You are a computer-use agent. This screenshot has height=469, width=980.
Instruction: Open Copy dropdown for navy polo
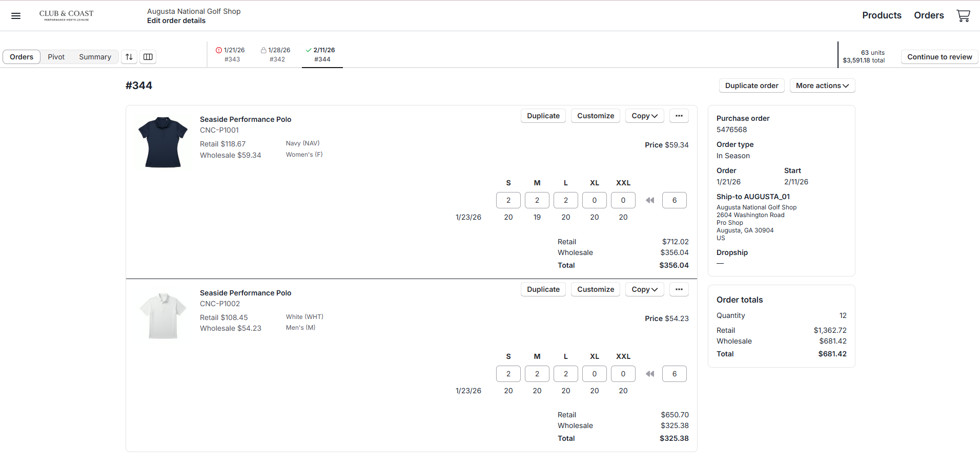pos(644,116)
